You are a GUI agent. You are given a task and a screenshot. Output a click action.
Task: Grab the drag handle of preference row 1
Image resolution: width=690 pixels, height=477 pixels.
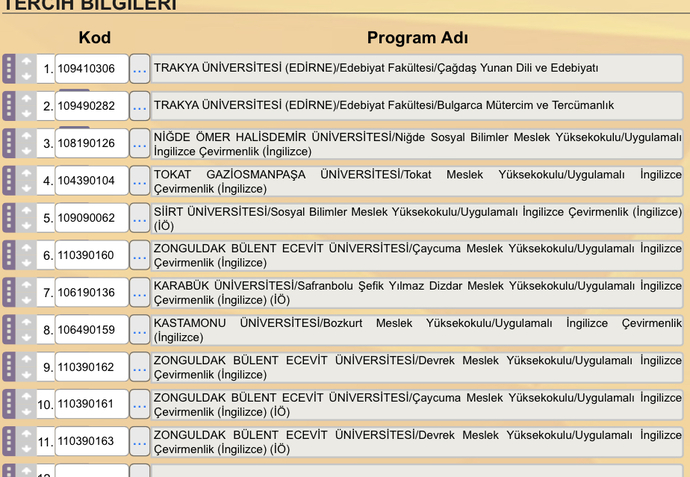point(9,69)
